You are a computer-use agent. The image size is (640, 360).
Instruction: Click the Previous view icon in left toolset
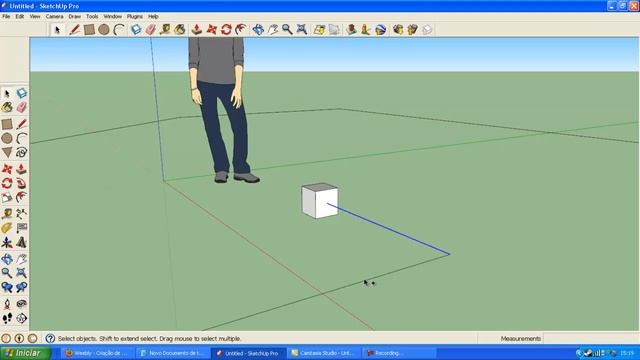7,287
